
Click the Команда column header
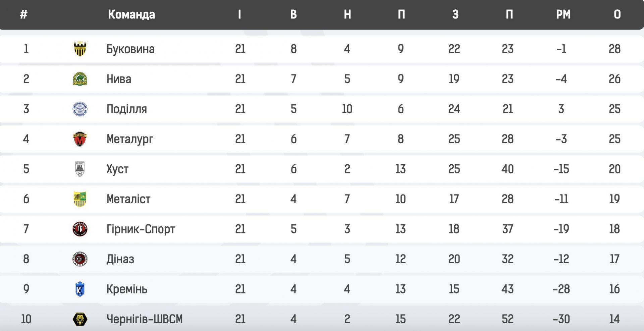pos(131,14)
